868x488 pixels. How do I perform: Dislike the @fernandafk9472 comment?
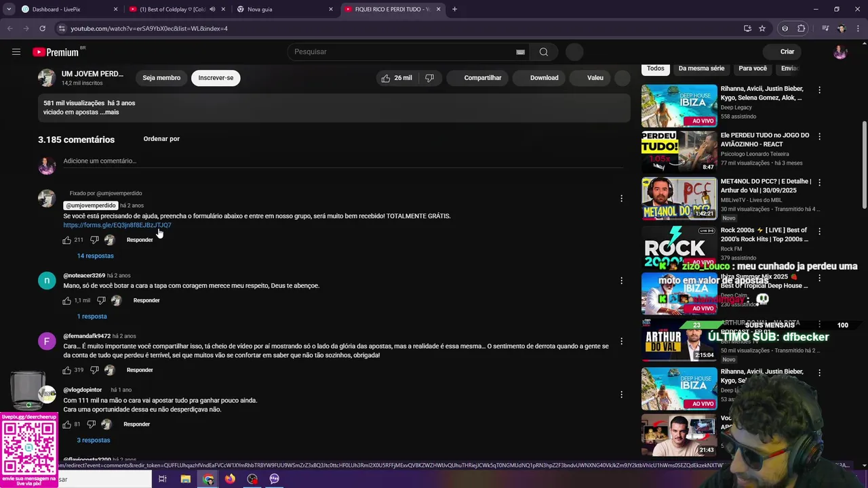[94, 370]
